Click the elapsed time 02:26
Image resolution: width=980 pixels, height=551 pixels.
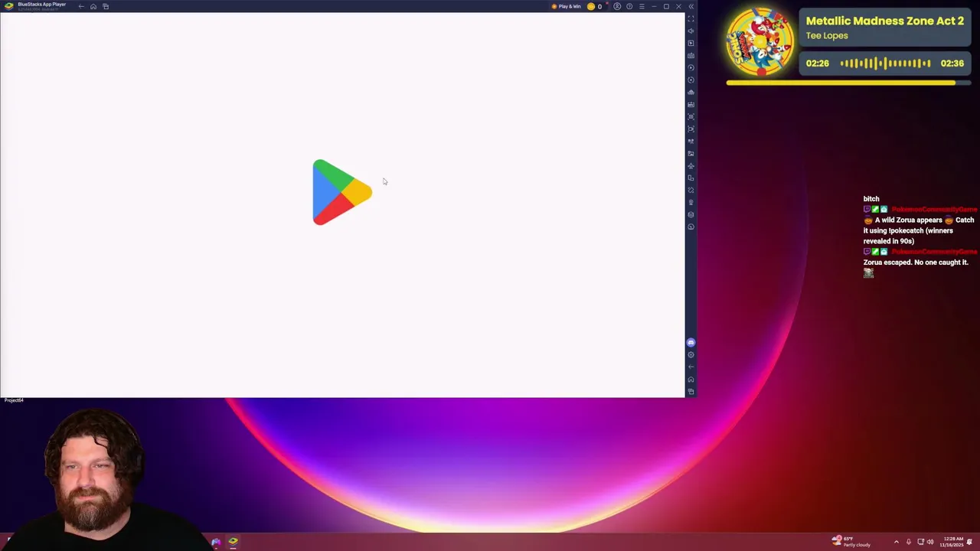(817, 64)
